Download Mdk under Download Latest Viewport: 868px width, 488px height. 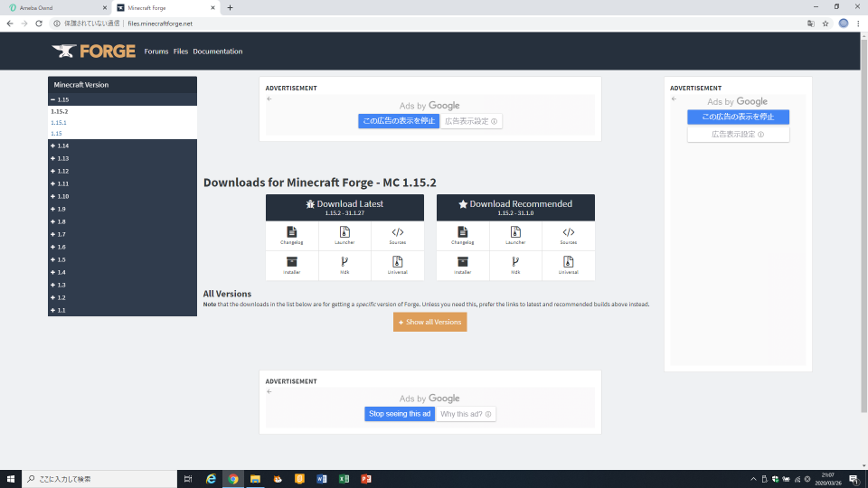pos(344,265)
